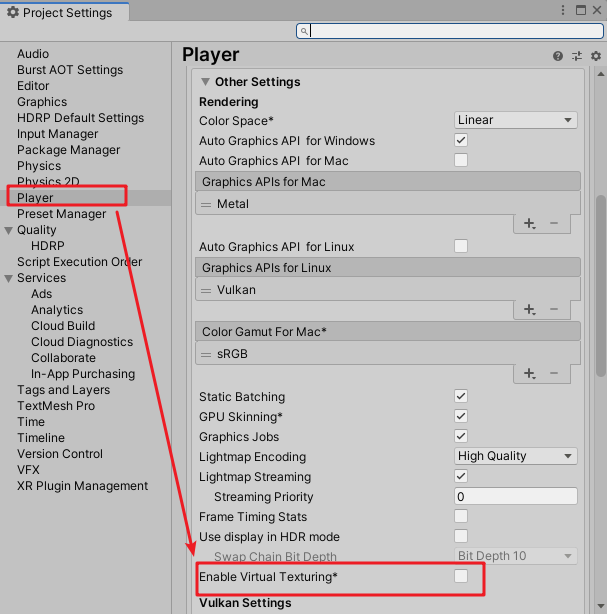The width and height of the screenshot is (607, 614).
Task: Grab the Vulkan list drag handle
Action: pos(206,291)
